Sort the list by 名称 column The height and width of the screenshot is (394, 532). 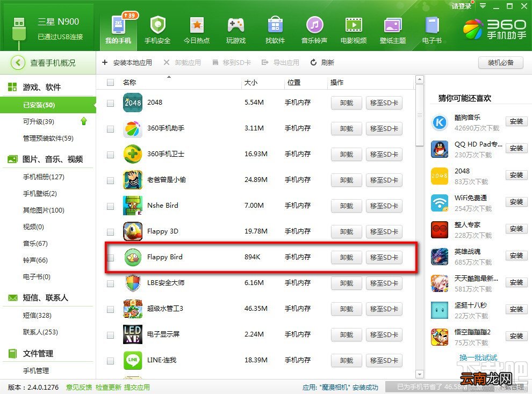click(130, 82)
